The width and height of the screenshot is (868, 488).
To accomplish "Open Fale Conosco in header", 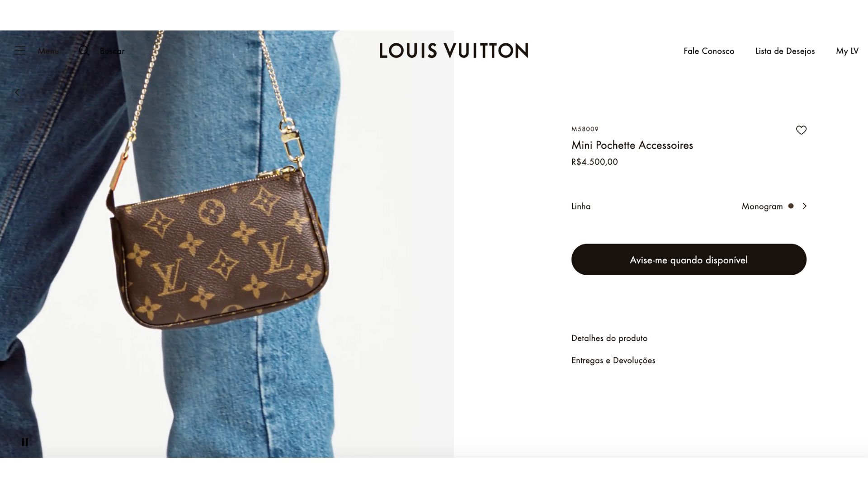I will point(709,51).
